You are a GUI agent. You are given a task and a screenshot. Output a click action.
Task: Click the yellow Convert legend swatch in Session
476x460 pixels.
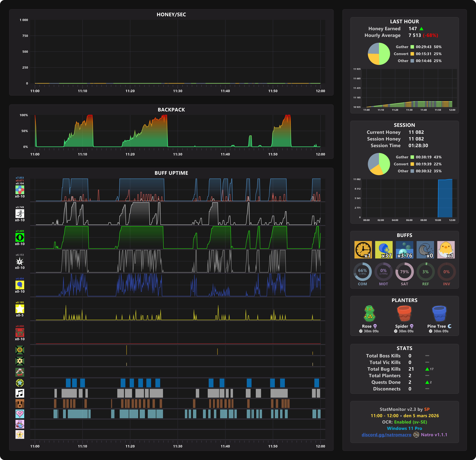tap(412, 164)
